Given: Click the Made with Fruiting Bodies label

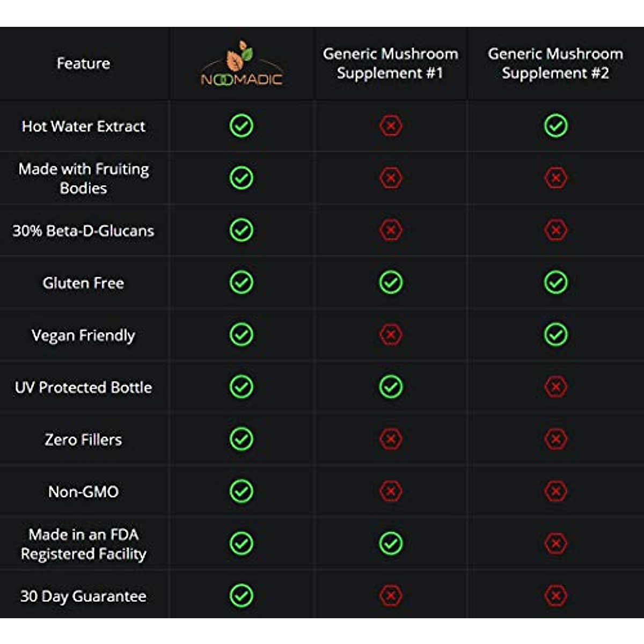Looking at the screenshot, I should pos(83,178).
